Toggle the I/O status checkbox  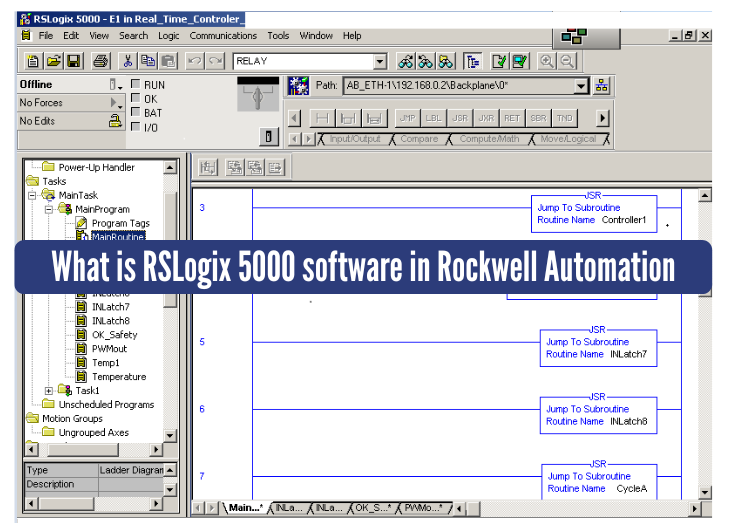click(x=135, y=126)
